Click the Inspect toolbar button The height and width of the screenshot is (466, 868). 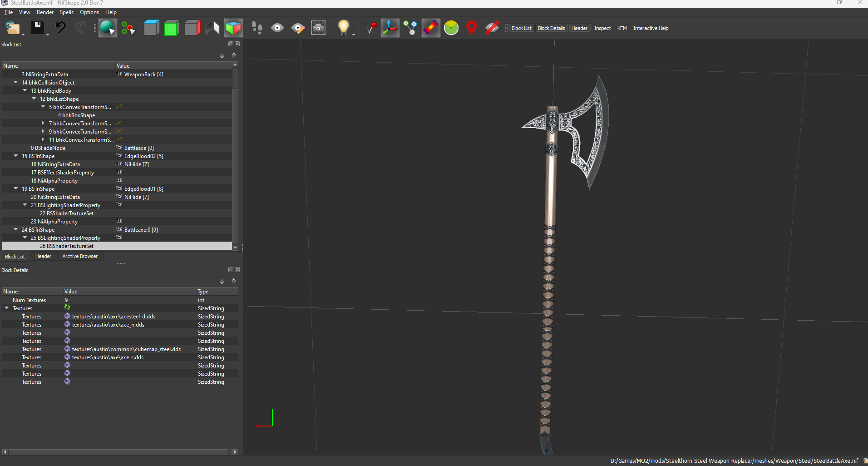602,28
